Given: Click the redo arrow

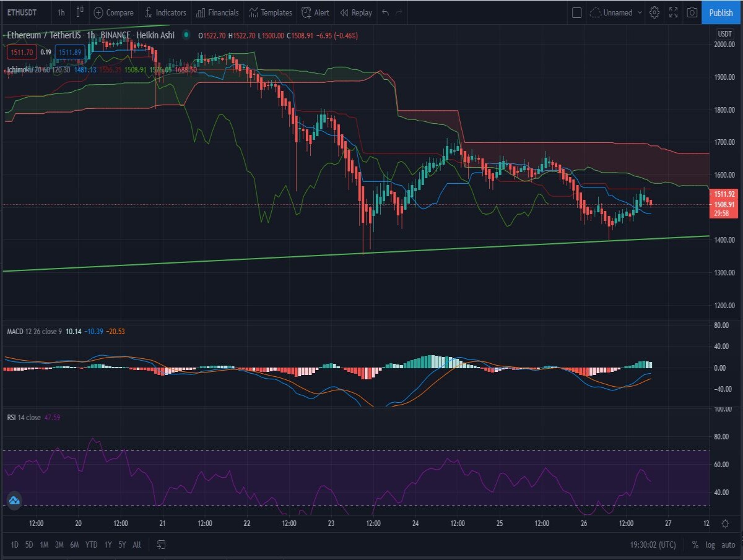Looking at the screenshot, I should pyautogui.click(x=399, y=12).
